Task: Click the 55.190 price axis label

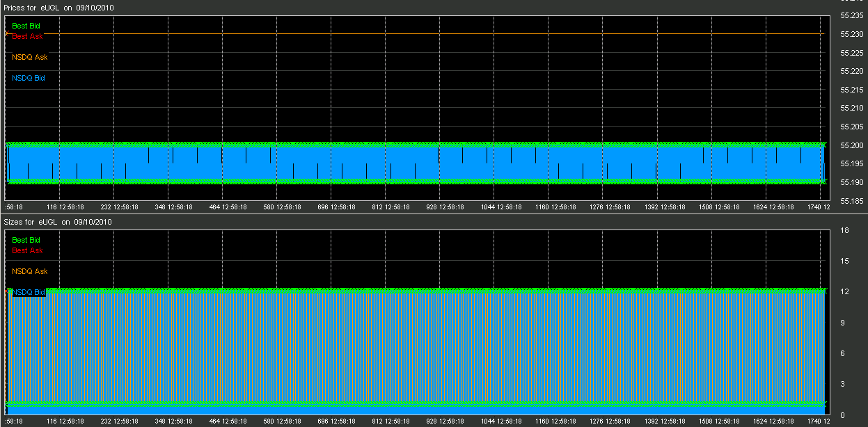Action: click(x=852, y=182)
